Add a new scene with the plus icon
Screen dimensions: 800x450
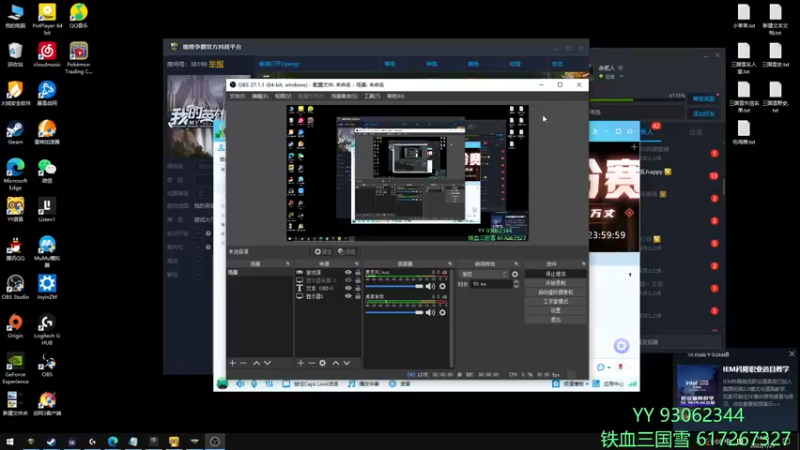click(233, 363)
